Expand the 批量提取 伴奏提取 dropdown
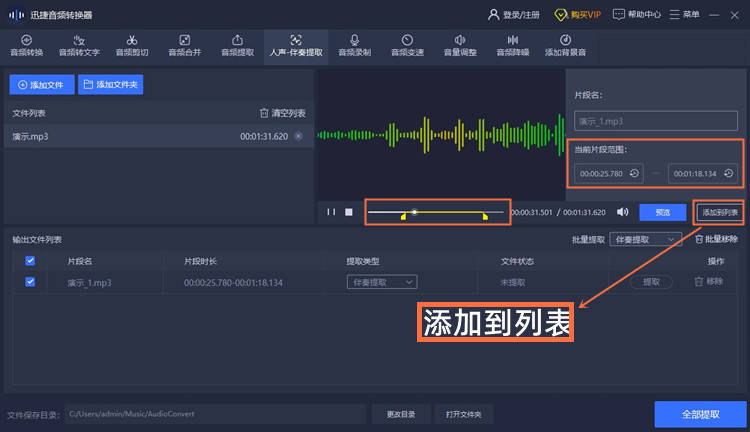The image size is (750, 432). point(645,239)
